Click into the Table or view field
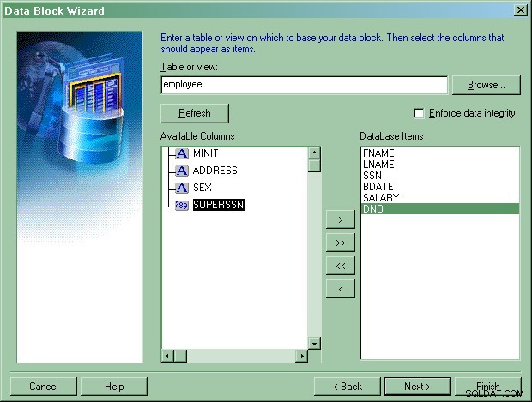532x402 pixels. tap(305, 85)
